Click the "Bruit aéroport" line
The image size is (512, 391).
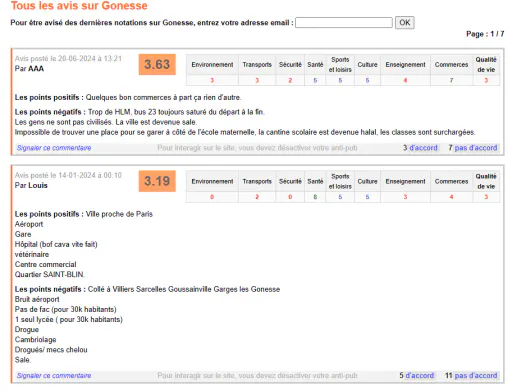pyautogui.click(x=37, y=299)
